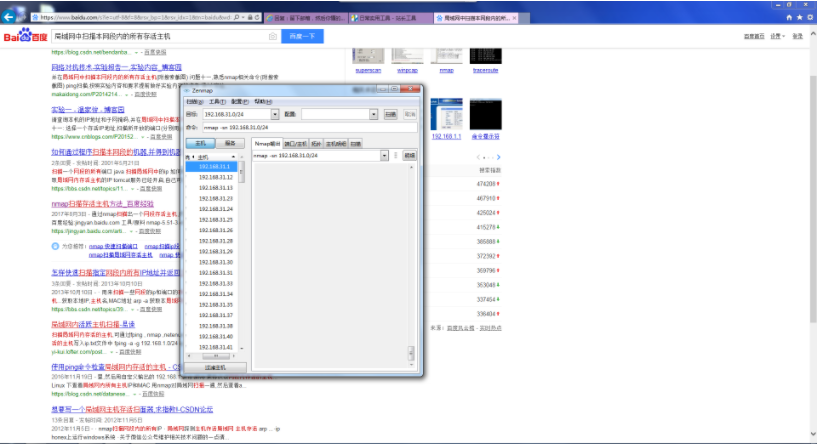Click the 过滤主机 filter hosts button
819x444 pixels.
click(216, 368)
